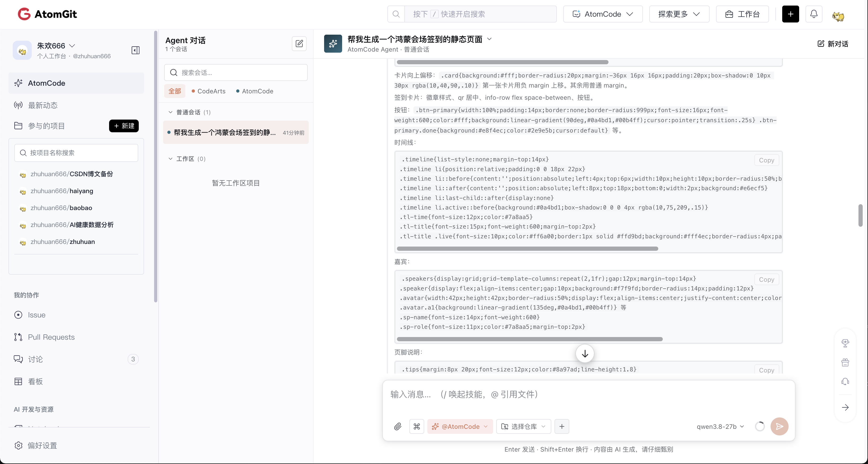Click the right arrow collapse icon on rail
The width and height of the screenshot is (868, 464).
(x=845, y=407)
